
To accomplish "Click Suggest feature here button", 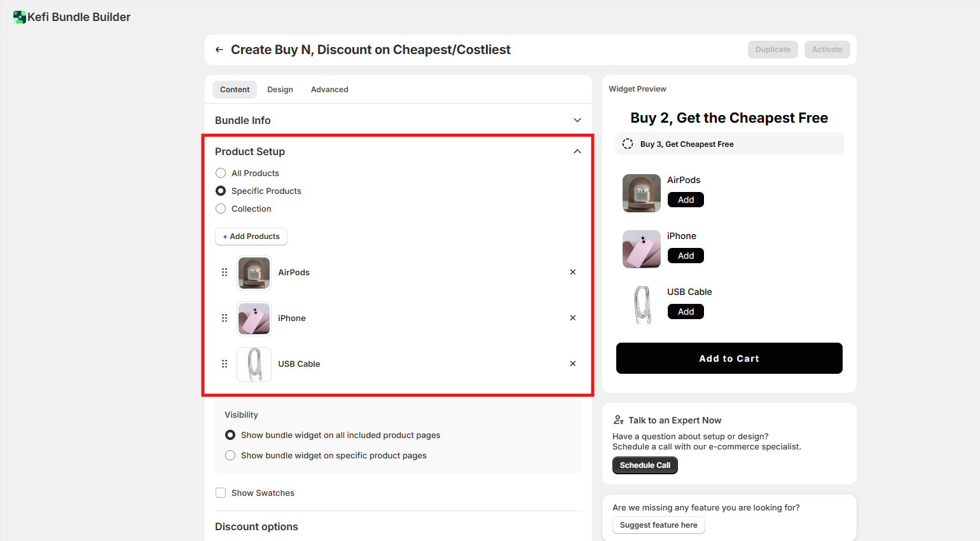I will point(658,525).
